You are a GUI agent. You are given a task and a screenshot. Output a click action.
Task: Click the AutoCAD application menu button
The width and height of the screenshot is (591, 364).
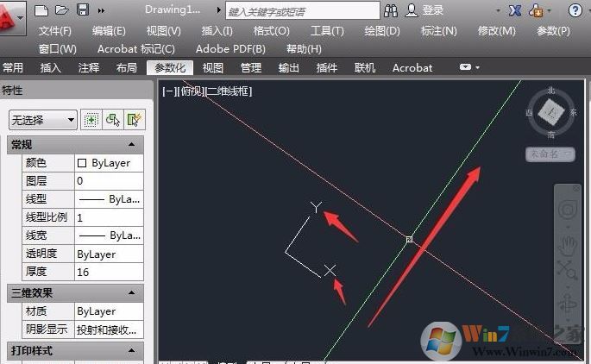[11, 18]
